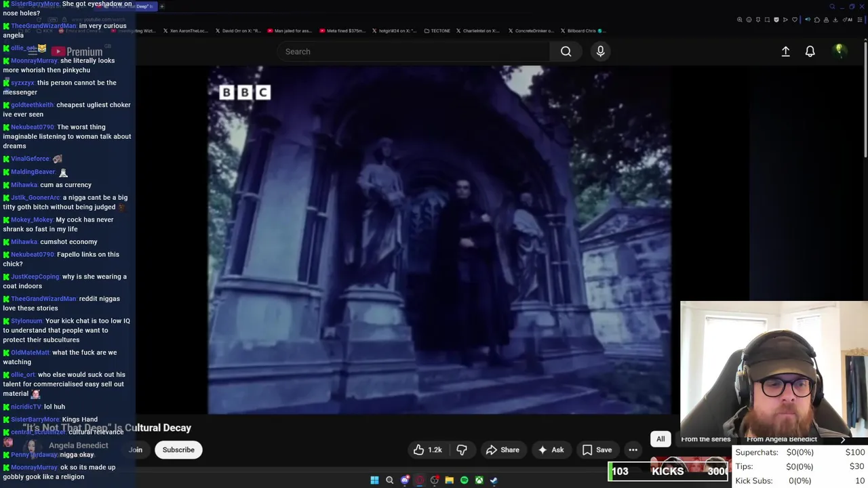Open Discord from the taskbar

tap(405, 480)
